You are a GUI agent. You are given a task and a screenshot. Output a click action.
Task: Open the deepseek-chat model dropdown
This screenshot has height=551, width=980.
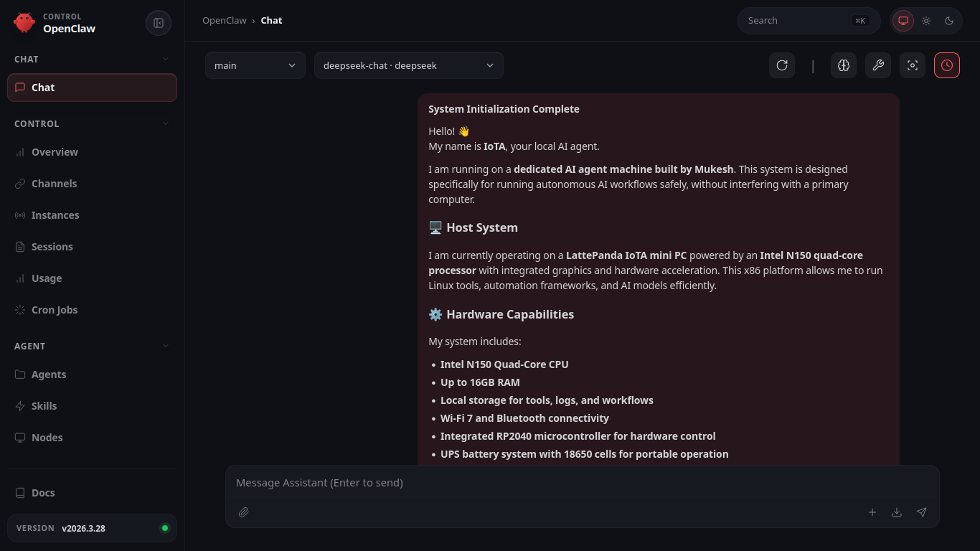[x=409, y=65]
